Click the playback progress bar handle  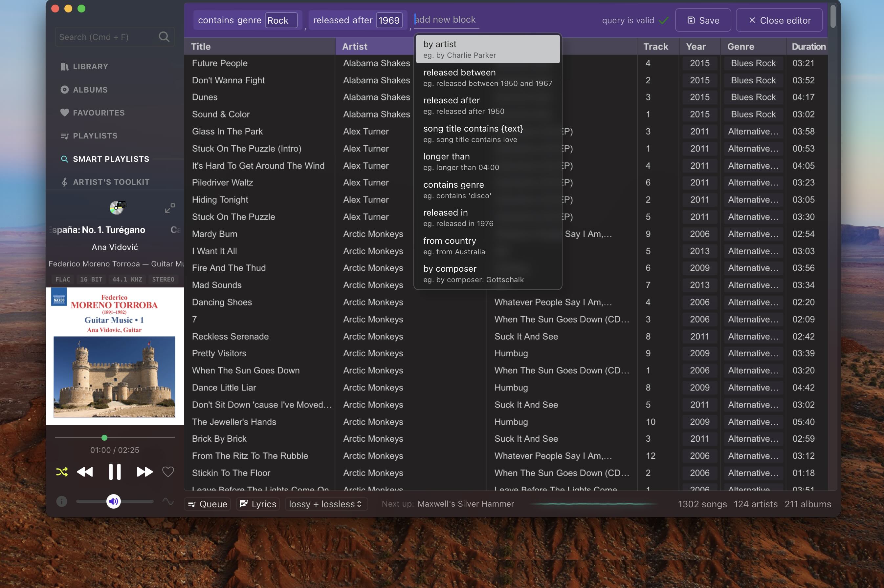tap(104, 437)
